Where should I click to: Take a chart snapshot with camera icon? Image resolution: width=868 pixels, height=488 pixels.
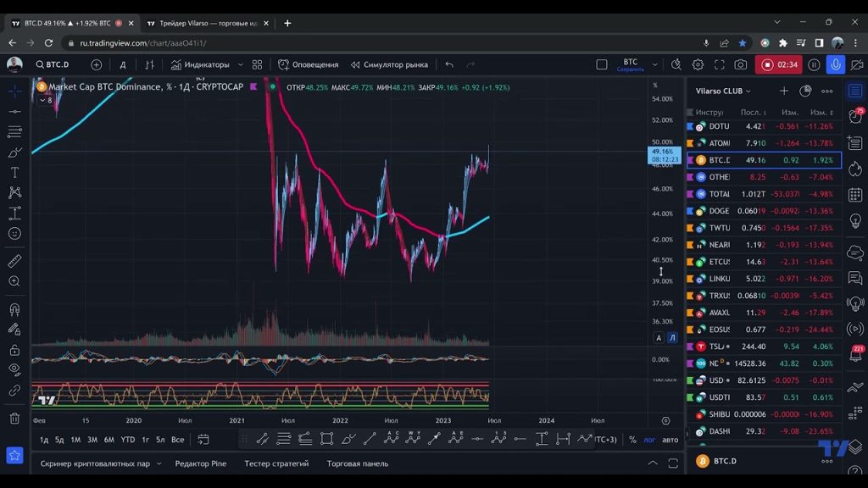[741, 64]
